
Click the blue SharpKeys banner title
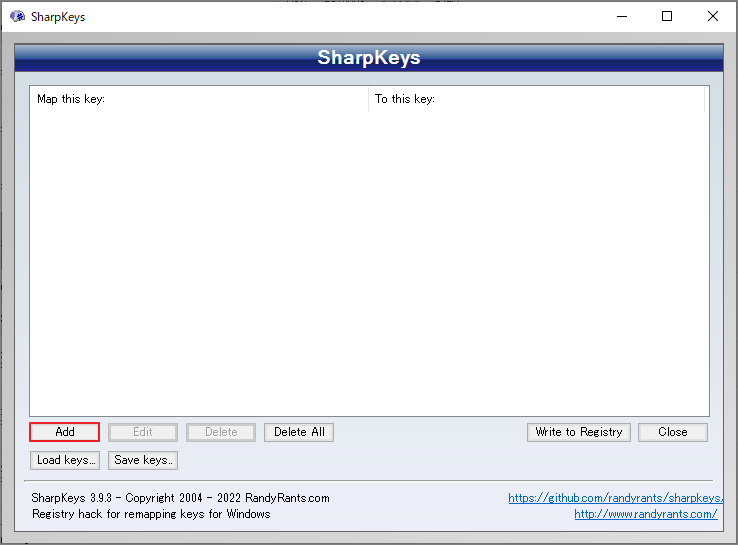(x=369, y=57)
